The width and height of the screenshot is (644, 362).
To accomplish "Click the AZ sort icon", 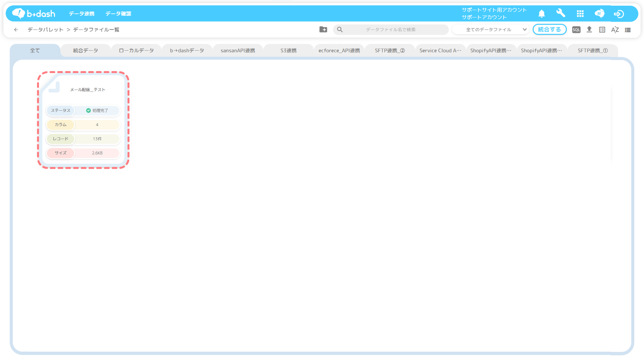I will coord(615,30).
